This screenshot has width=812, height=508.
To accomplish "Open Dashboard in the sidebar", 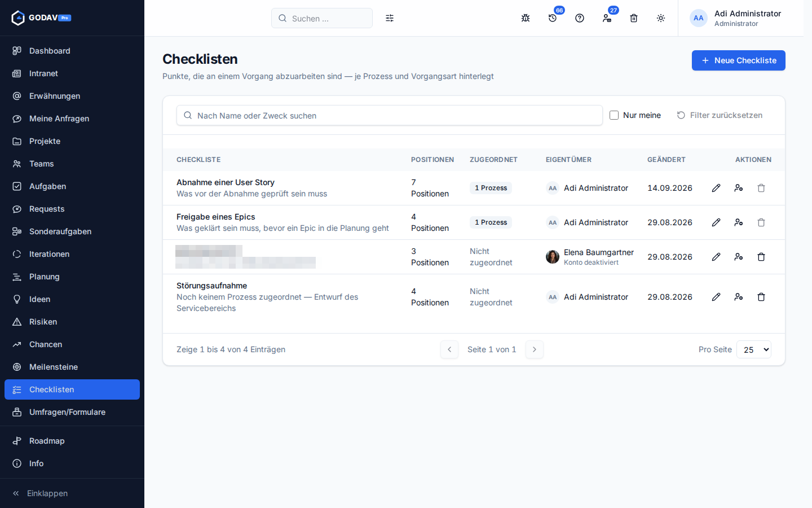I will tap(72, 51).
